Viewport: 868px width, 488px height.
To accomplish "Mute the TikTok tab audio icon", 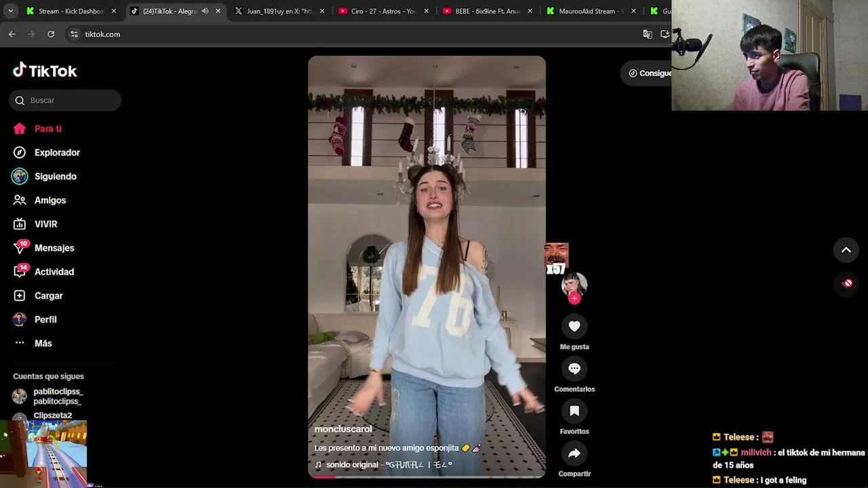I will (205, 11).
